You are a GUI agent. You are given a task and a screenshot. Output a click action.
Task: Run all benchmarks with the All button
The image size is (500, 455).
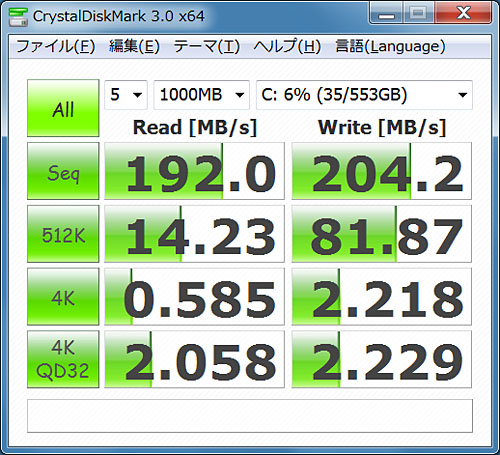click(x=63, y=108)
